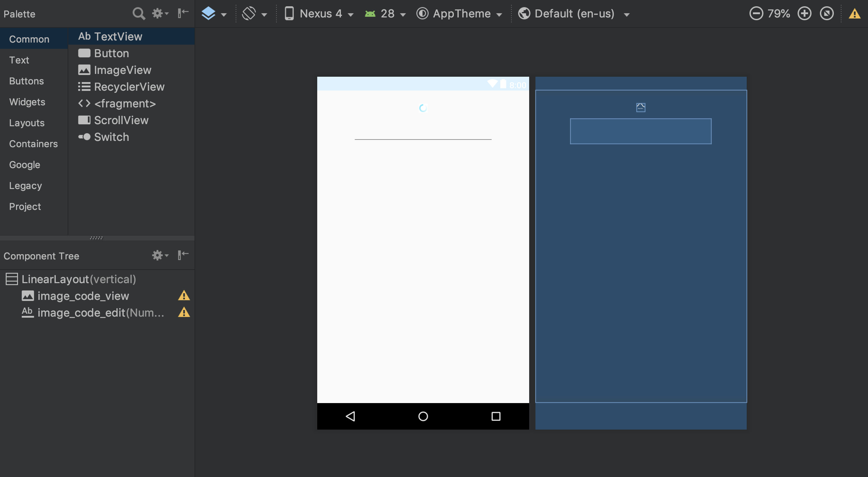Zoom out with the minus icon
The width and height of the screenshot is (868, 477).
point(756,14)
